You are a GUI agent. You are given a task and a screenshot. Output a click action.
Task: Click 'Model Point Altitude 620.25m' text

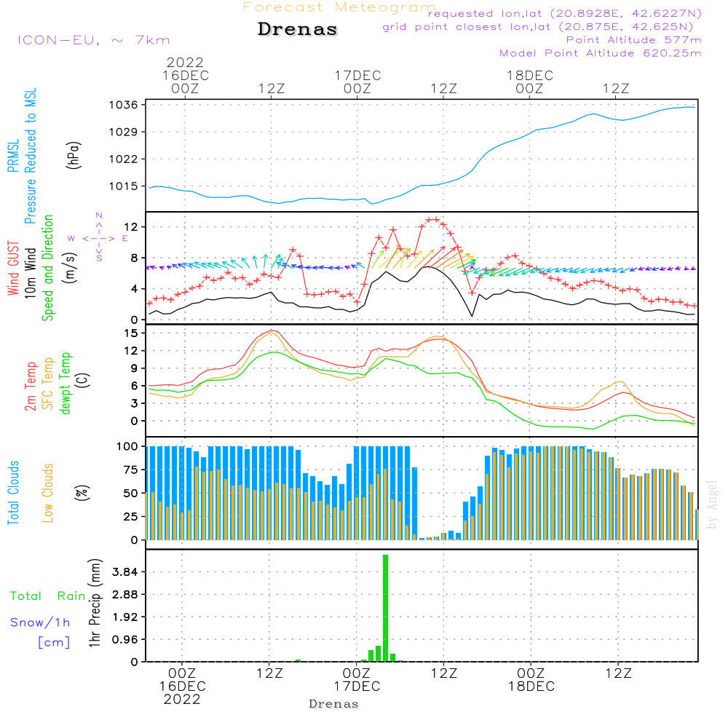pyautogui.click(x=601, y=53)
